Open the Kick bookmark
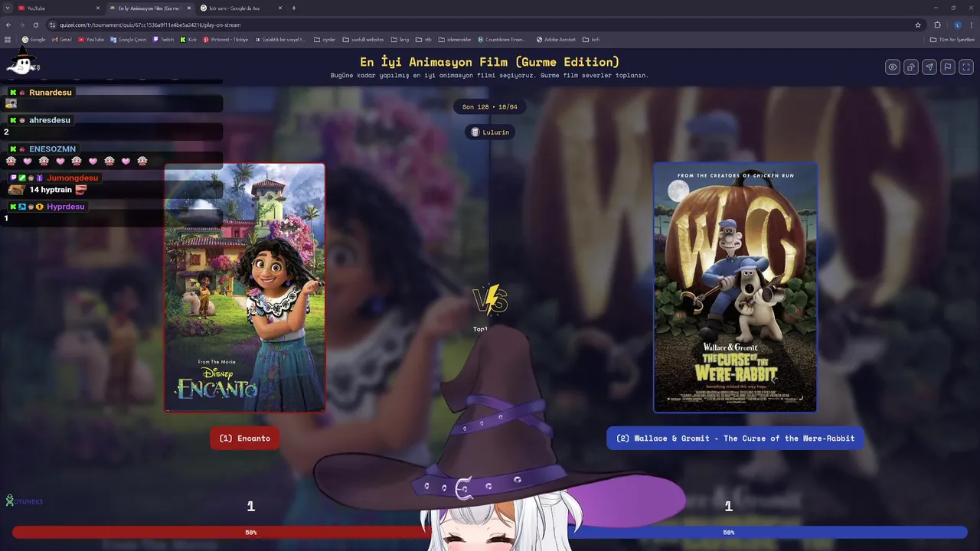Viewport: 980px width, 551px height. click(189, 40)
